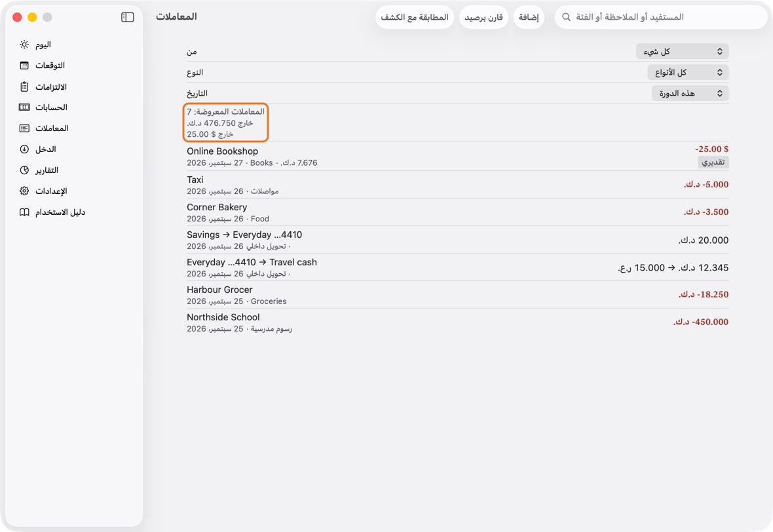This screenshot has height=532, width=773.
Task: Click the clipboard icon beside الالتزامات
Action: pos(24,86)
